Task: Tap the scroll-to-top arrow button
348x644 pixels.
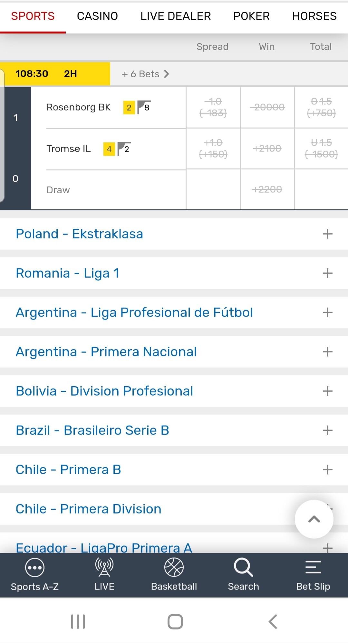Action: click(314, 519)
